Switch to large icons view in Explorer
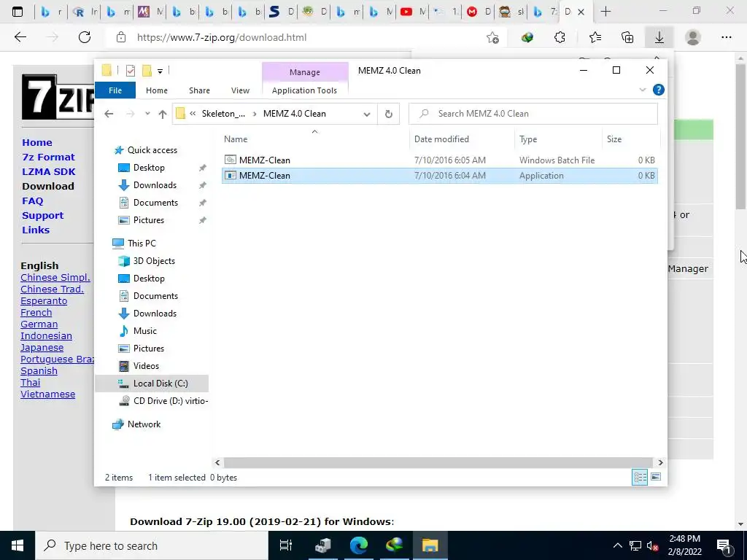 (656, 477)
